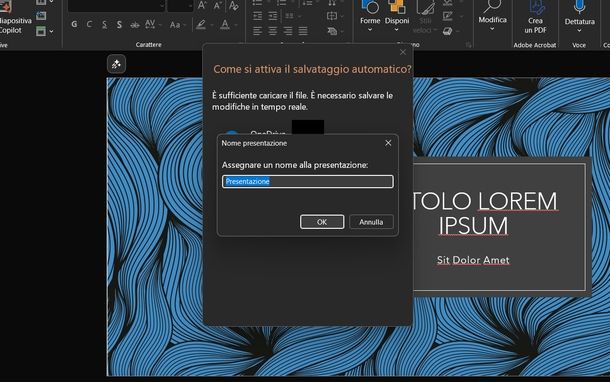The width and height of the screenshot is (610, 382).
Task: Toggle bold (G) formatting
Action: click(74, 25)
